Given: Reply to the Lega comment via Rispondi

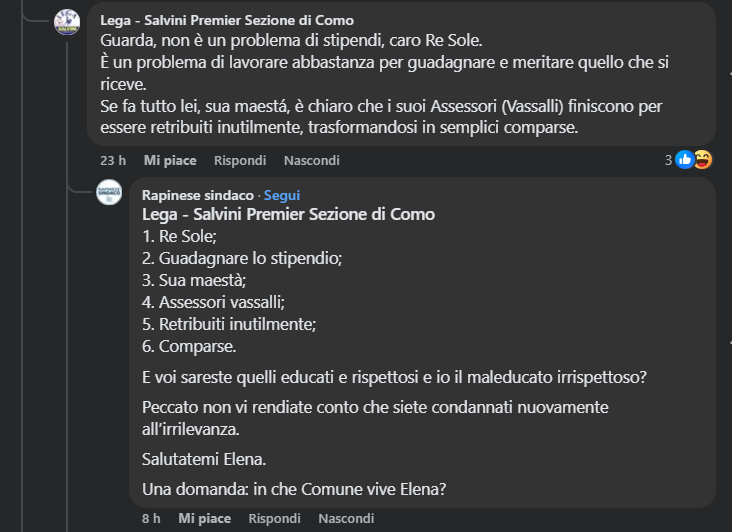Looking at the screenshot, I should pyautogui.click(x=240, y=160).
